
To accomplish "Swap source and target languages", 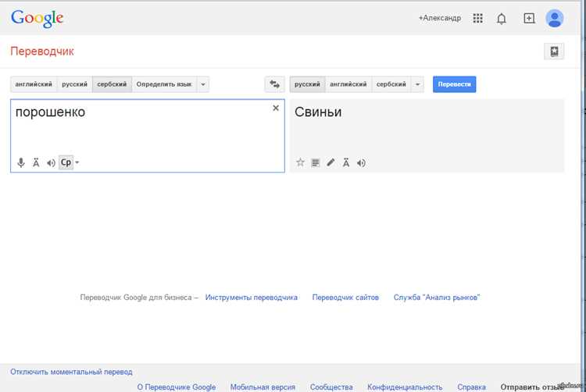I will click(274, 84).
